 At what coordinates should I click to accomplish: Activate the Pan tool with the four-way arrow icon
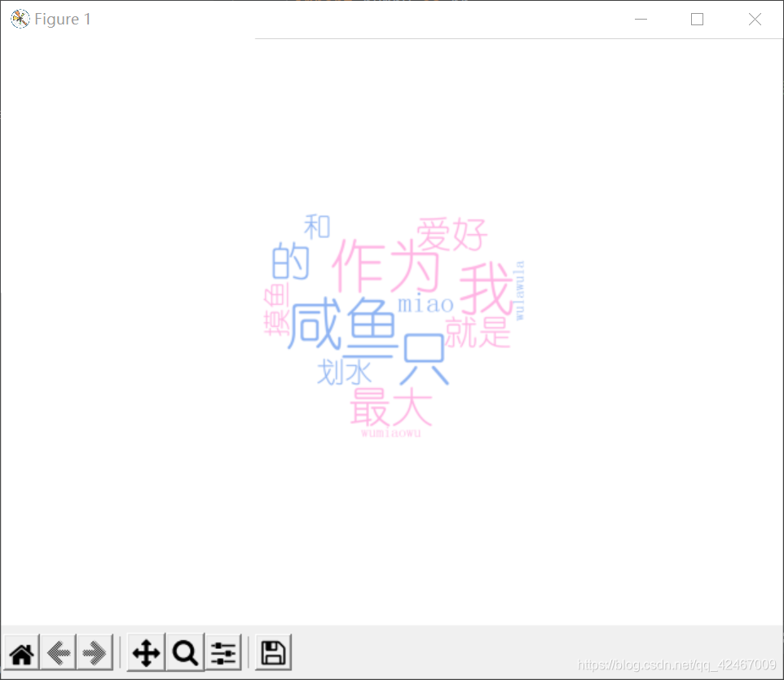tap(146, 652)
